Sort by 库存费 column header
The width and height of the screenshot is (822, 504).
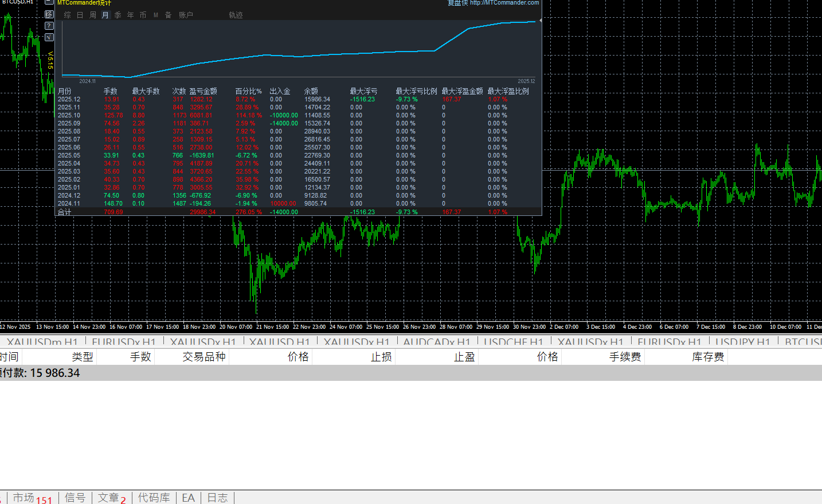pyautogui.click(x=708, y=357)
